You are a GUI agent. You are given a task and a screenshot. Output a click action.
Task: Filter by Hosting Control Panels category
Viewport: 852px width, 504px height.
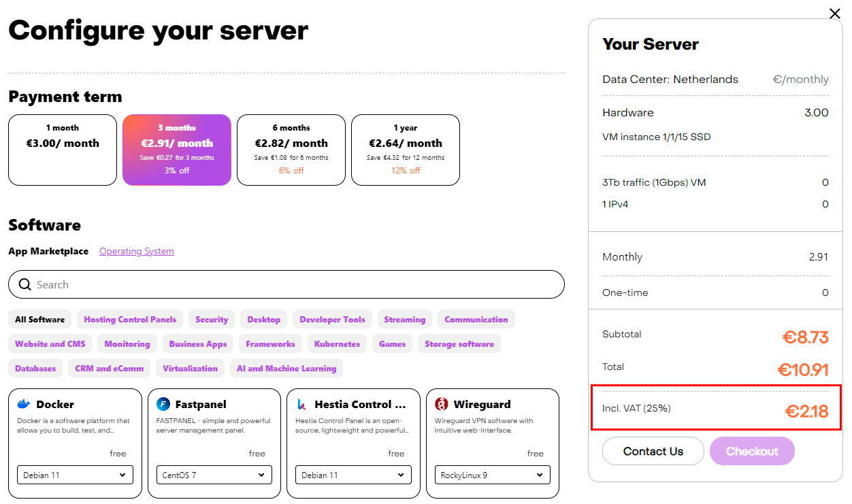[130, 319]
